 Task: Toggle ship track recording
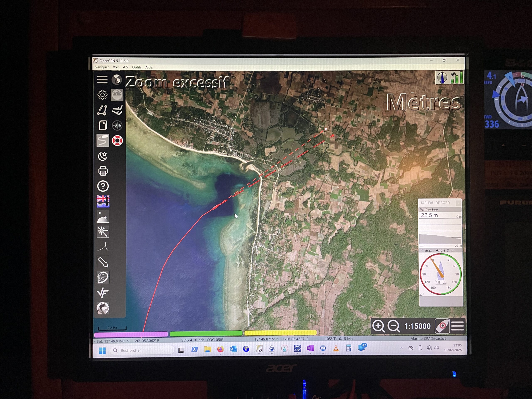(103, 141)
